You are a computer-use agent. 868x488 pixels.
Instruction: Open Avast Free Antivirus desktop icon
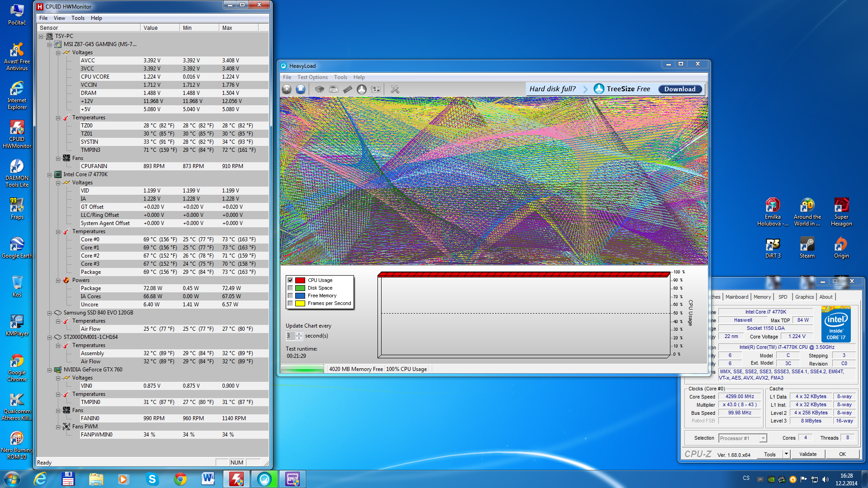pos(17,56)
